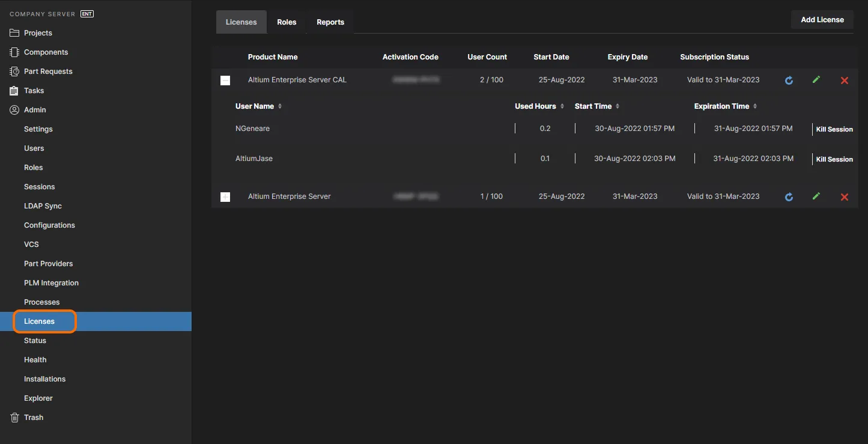Open the Status page
Image resolution: width=868 pixels, height=444 pixels.
click(35, 341)
